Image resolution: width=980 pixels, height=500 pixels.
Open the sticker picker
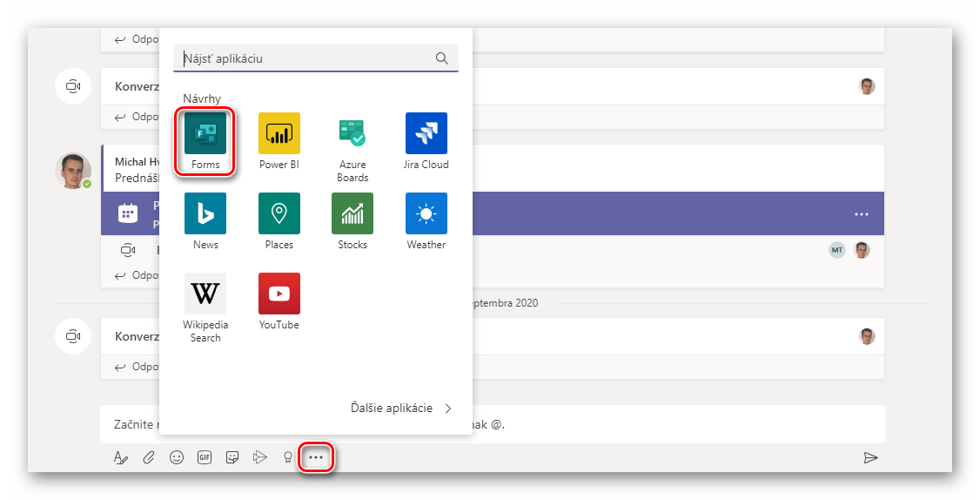tap(232, 457)
